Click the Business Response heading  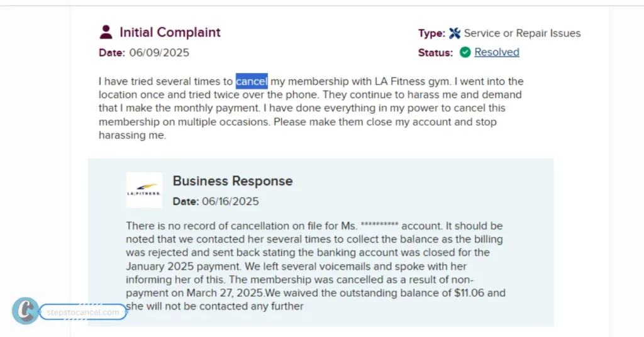(233, 181)
